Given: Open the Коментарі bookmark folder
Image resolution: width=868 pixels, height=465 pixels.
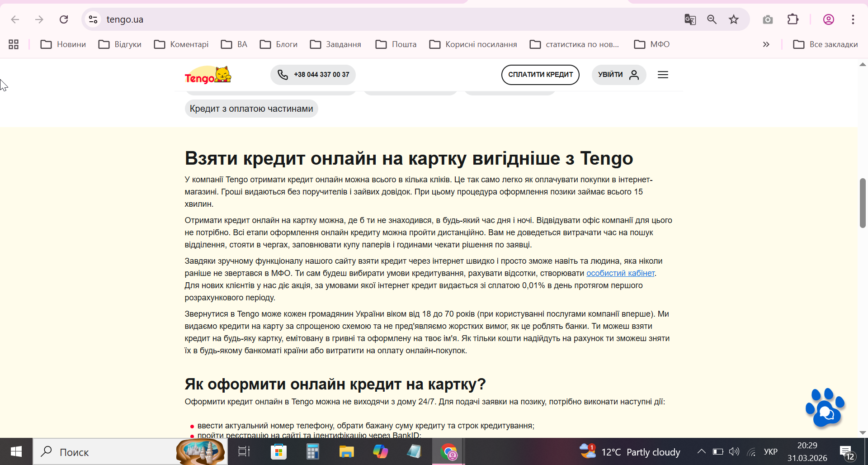Looking at the screenshot, I should coord(181,44).
